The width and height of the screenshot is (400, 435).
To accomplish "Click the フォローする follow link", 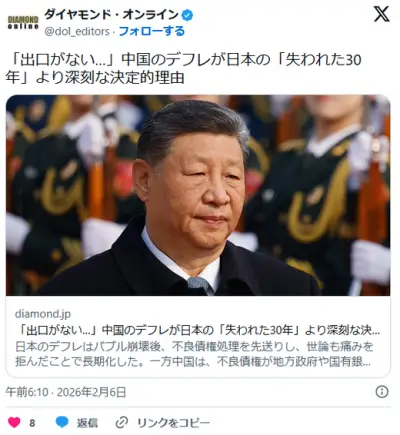I will 152,31.
